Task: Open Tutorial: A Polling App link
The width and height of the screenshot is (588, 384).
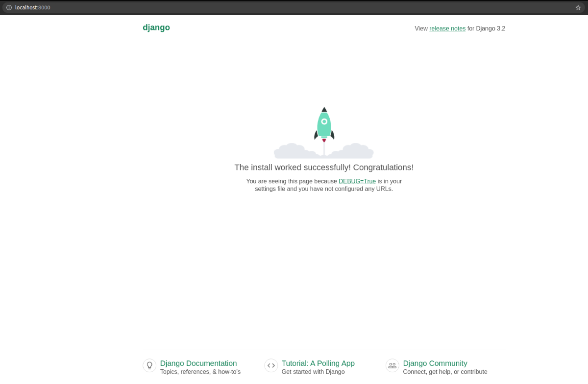Action: (x=318, y=363)
